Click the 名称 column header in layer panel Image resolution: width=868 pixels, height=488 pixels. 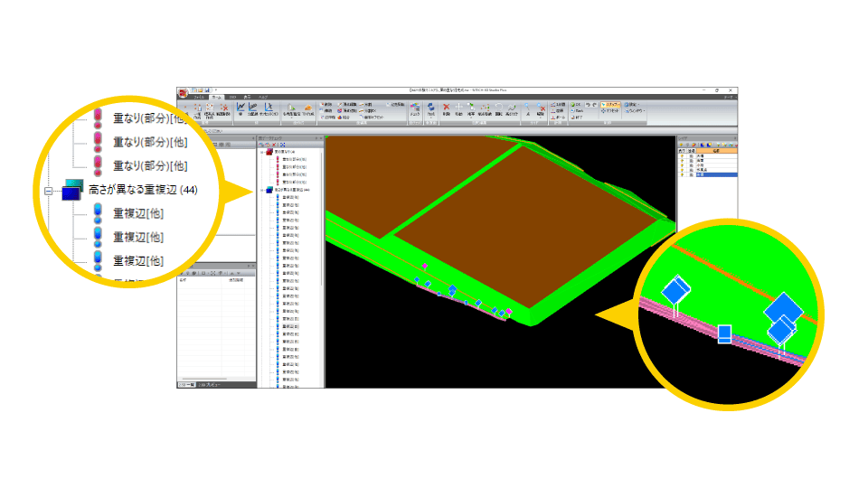(716, 151)
